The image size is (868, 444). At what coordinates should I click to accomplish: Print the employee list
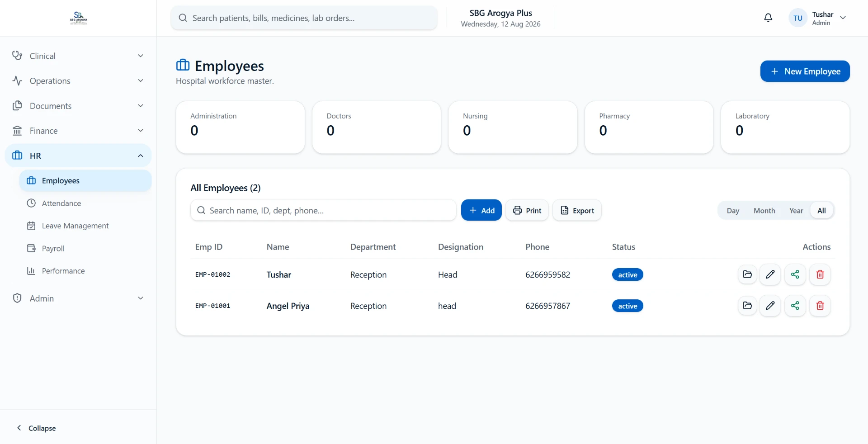[527, 210]
